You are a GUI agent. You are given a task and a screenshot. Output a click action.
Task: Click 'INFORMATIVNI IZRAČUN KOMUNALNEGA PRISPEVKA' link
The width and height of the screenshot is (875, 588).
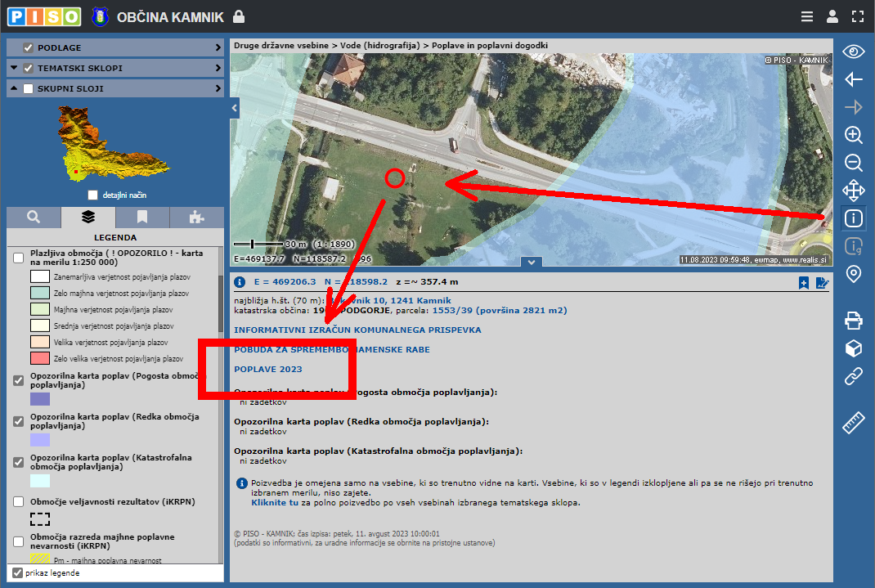(x=357, y=330)
